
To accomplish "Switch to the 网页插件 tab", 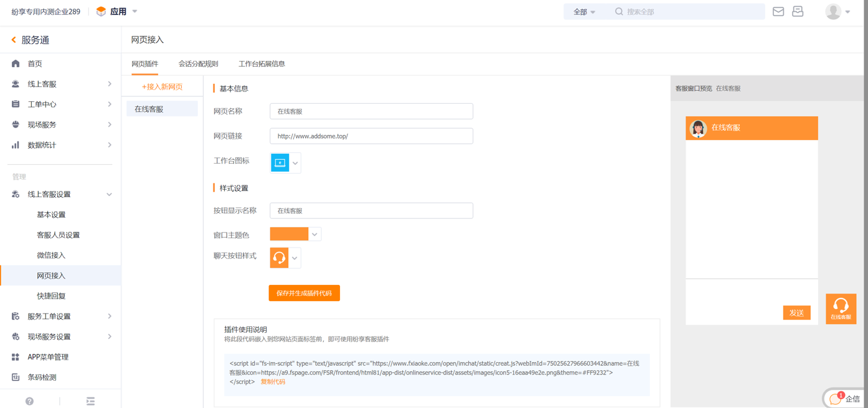I will [x=145, y=64].
